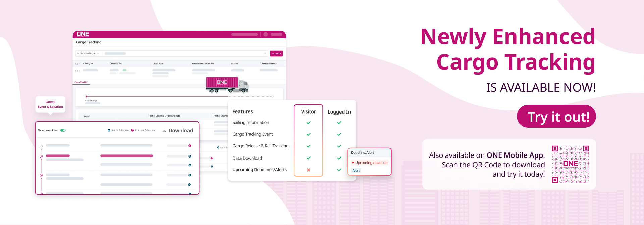This screenshot has height=225, width=644.
Task: Click the Port of Loading/ Departure Date header
Action: [164, 116]
